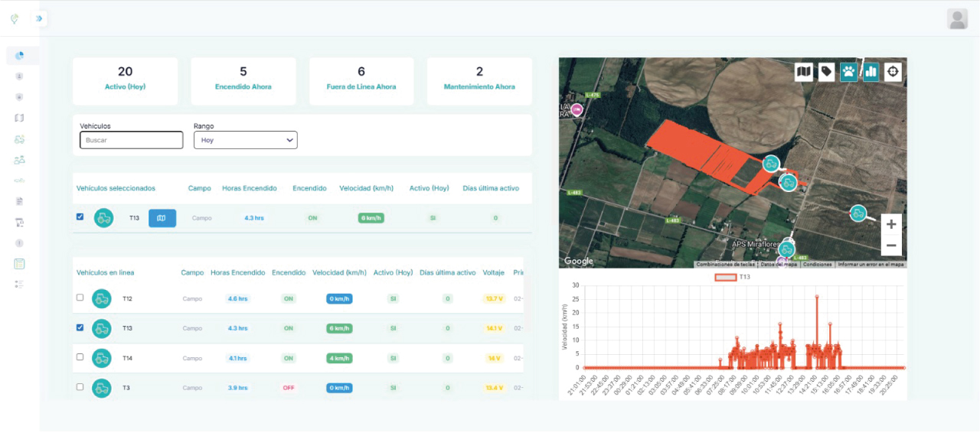Click the Fuera de Línea Ahora card
Viewport: 980px width, 436px height.
(x=361, y=80)
